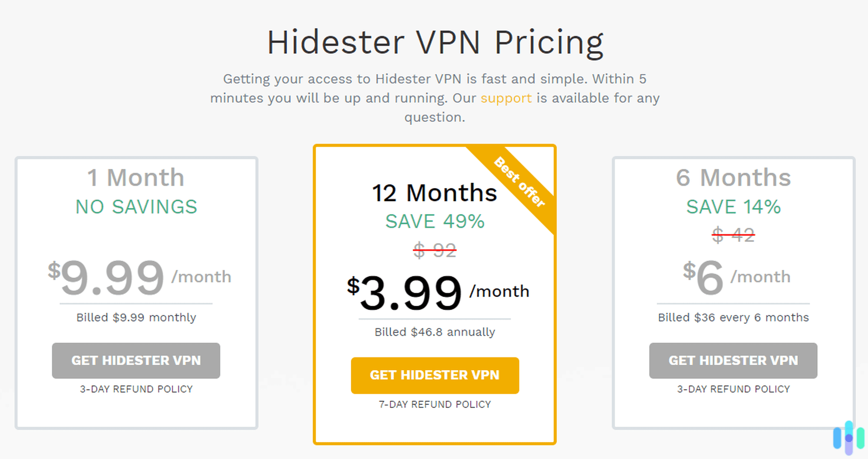Click the NO SAVINGS label
The height and width of the screenshot is (459, 868).
136,207
